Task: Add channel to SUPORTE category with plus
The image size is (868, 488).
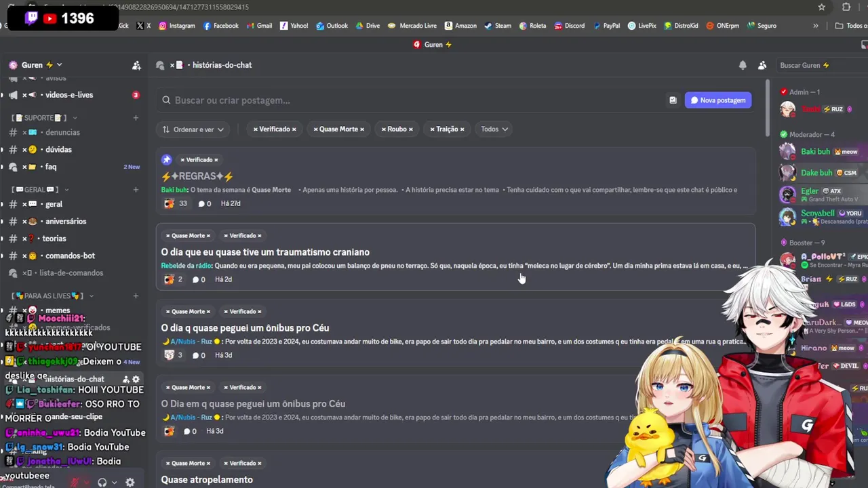Action: click(136, 118)
